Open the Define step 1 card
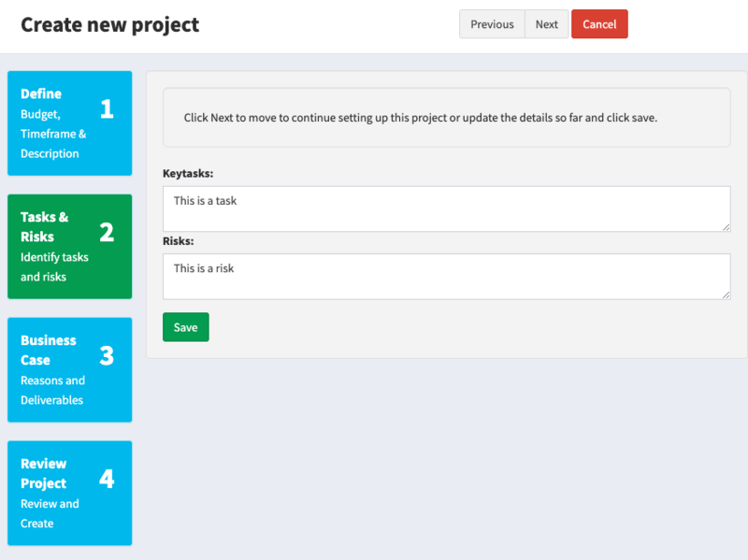The image size is (748, 560). [x=69, y=123]
